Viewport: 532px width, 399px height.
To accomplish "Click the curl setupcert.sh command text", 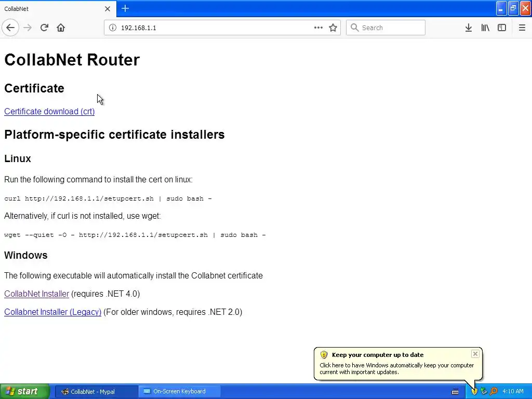I will coord(108,198).
